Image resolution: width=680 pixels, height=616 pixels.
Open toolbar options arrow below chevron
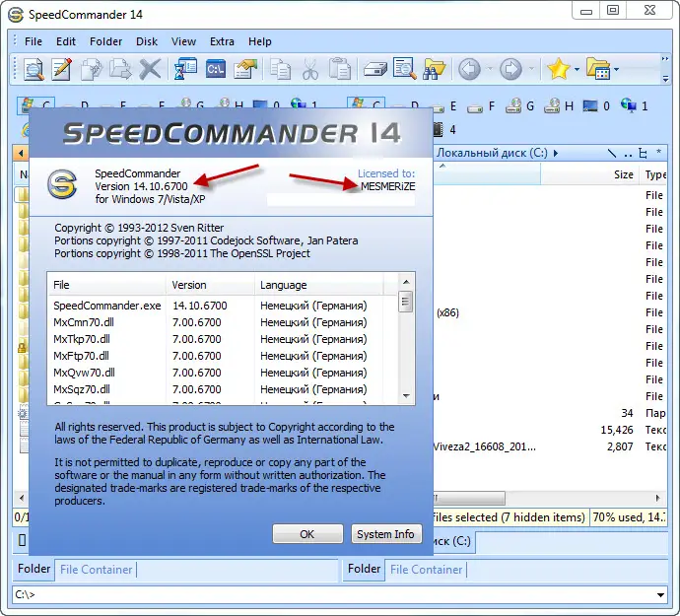click(665, 79)
